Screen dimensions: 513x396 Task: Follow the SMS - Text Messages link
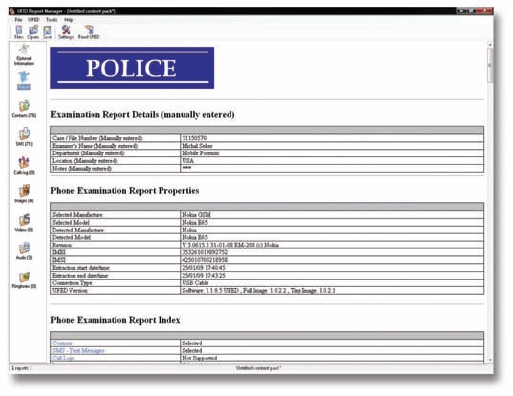pos(78,351)
